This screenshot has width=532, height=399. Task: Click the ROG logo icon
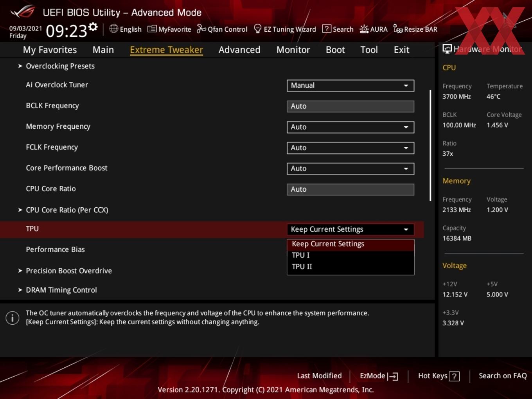coord(23,11)
